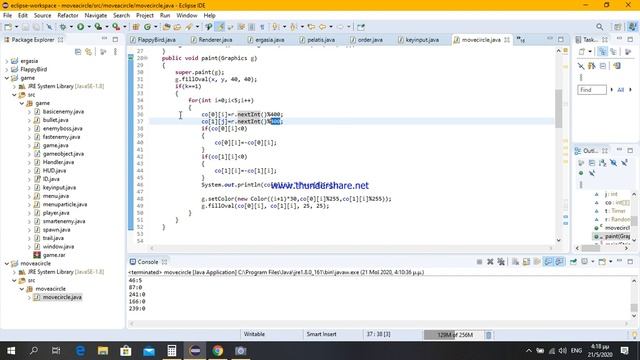Expand the ergasia project

point(7,61)
